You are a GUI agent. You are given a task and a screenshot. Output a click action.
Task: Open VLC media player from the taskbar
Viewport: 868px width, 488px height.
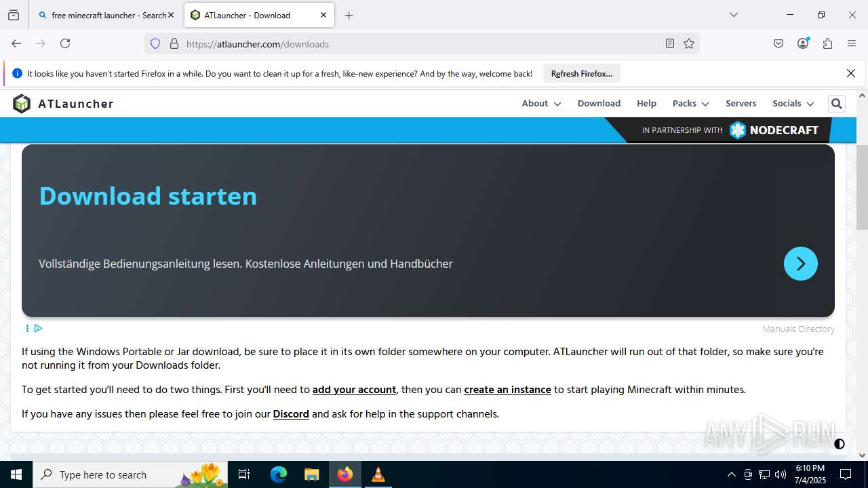[x=378, y=474]
